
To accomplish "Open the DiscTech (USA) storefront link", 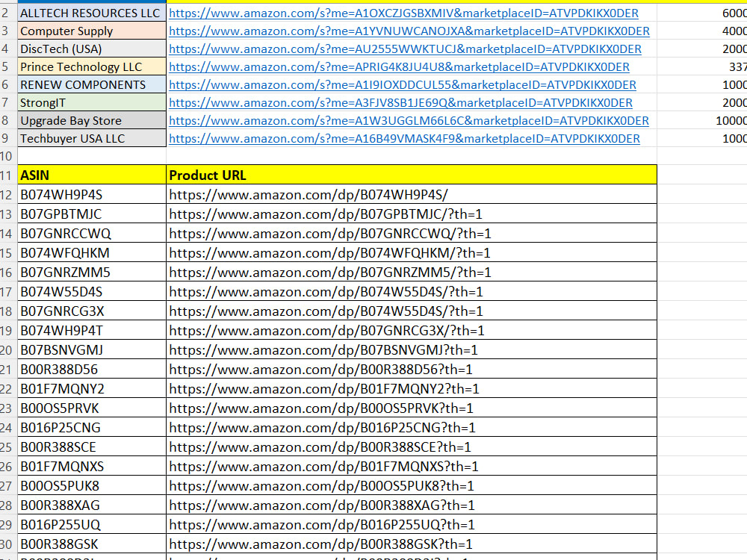I will click(x=405, y=49).
